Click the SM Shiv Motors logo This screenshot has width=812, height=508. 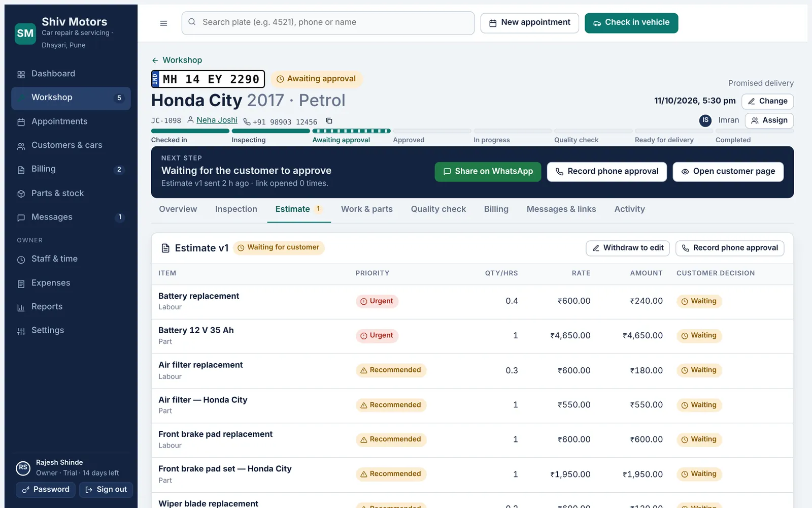pos(25,34)
